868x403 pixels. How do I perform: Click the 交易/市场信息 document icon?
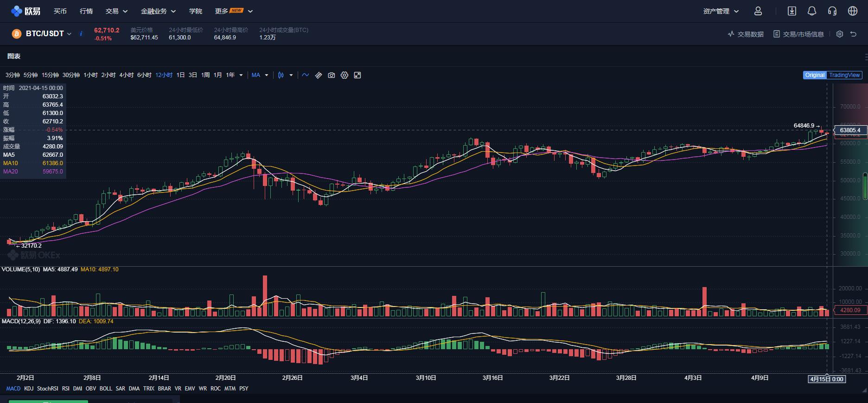pyautogui.click(x=777, y=34)
